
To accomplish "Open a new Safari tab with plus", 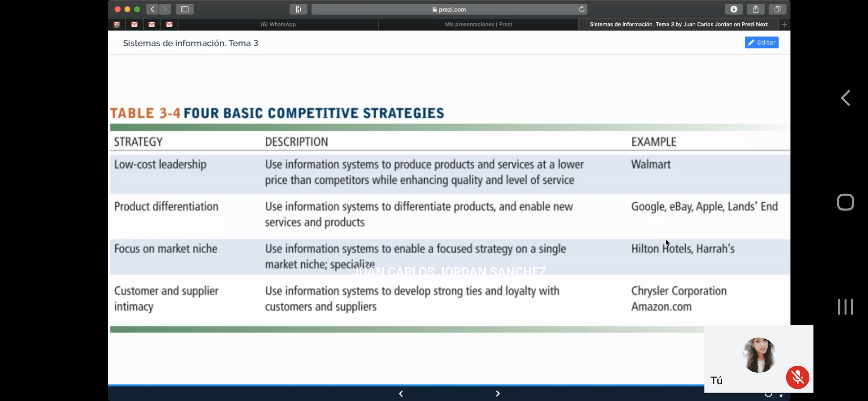I will [784, 25].
